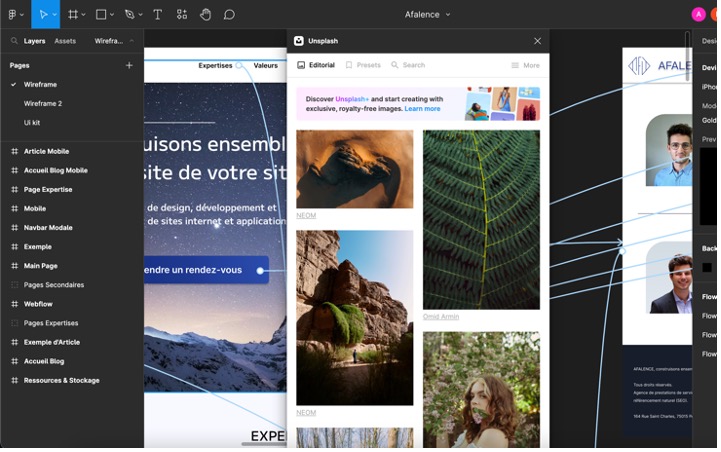
Task: Select the Comment tool
Action: [229, 15]
